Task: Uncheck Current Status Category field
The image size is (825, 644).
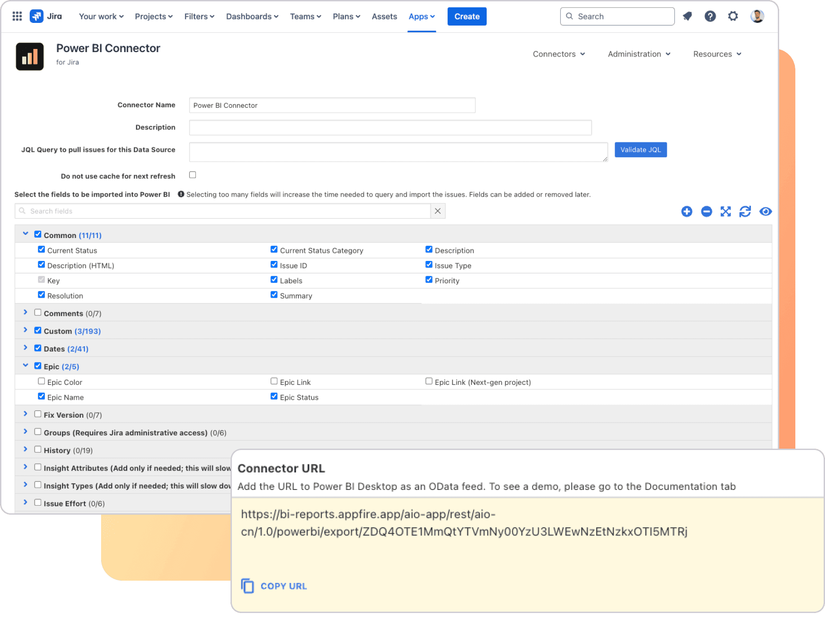Action: pos(274,249)
